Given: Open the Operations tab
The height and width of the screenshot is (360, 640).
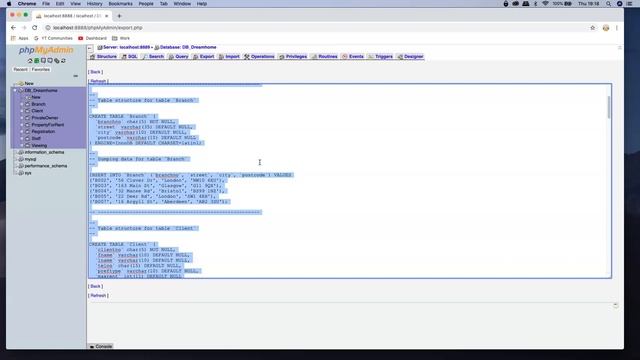Looking at the screenshot, I should point(259,57).
